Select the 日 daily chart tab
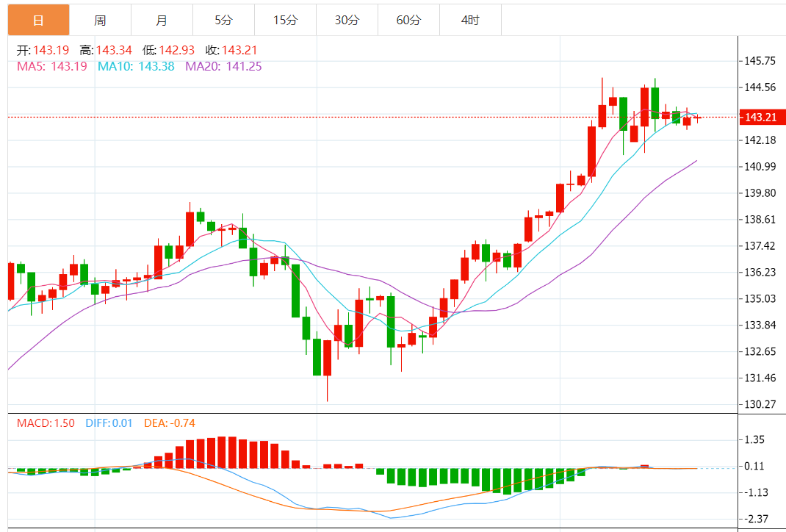786x532 pixels. [x=39, y=20]
